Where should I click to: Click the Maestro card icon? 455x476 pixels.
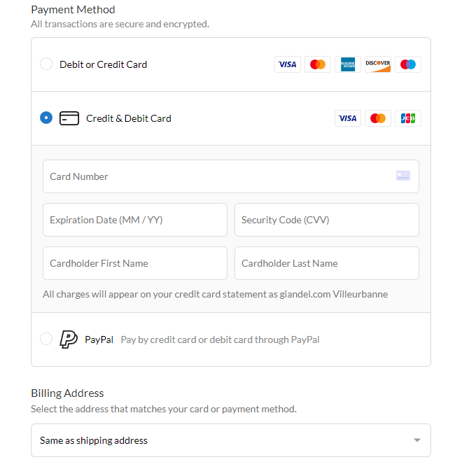[407, 64]
